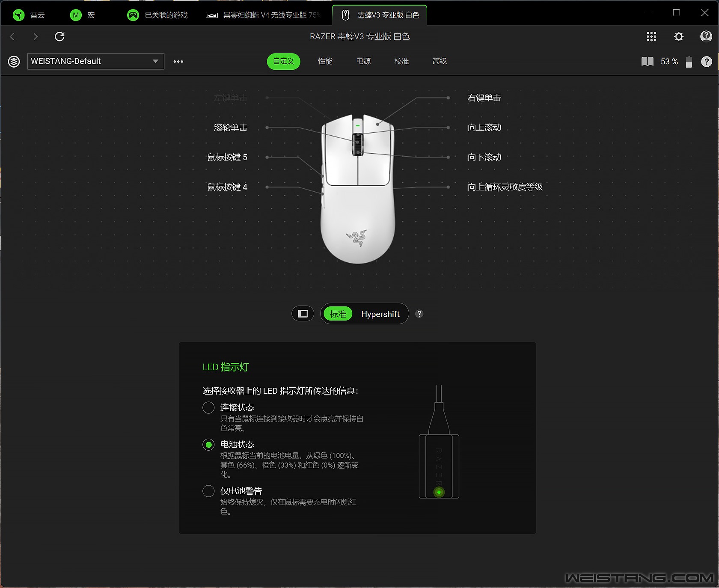Image resolution: width=719 pixels, height=588 pixels.
Task: Configure 鼠标按键 4 mapping
Action: (227, 187)
